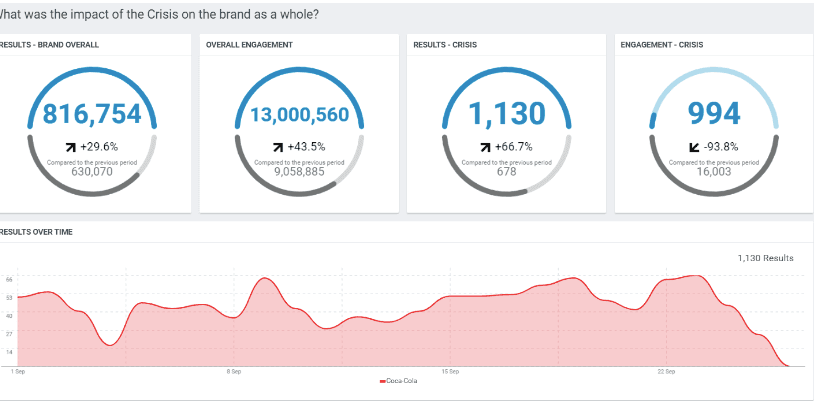Select the 22 Sep marker on timeline
This screenshot has height=410, width=818.
666,371
